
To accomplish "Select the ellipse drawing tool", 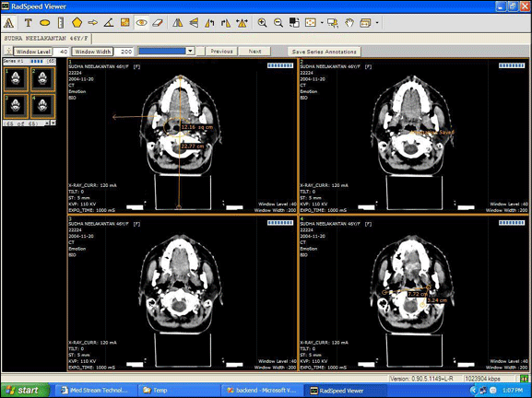I will [45, 23].
